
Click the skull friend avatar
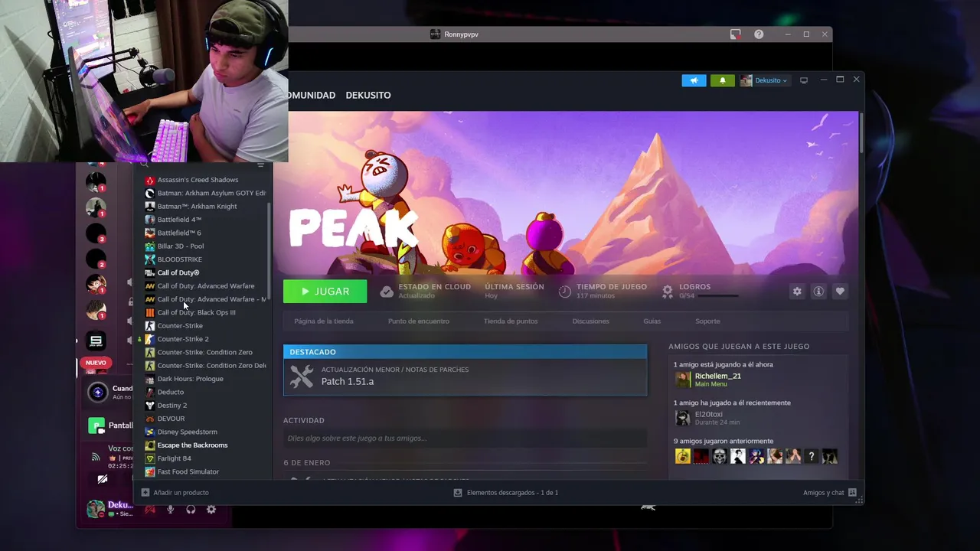point(719,457)
